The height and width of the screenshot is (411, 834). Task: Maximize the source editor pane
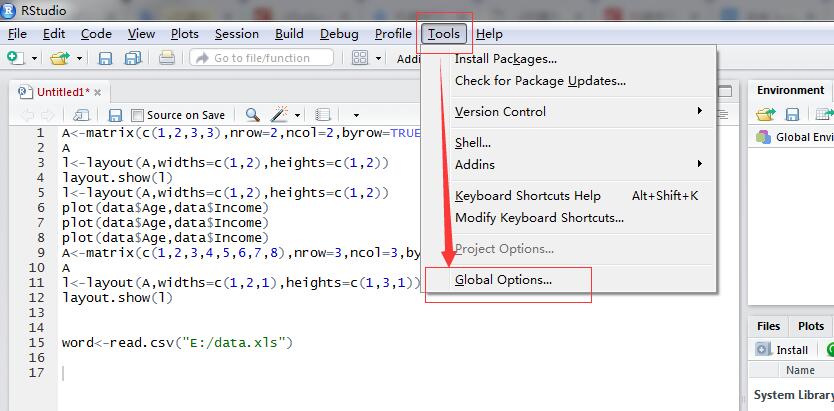[724, 91]
